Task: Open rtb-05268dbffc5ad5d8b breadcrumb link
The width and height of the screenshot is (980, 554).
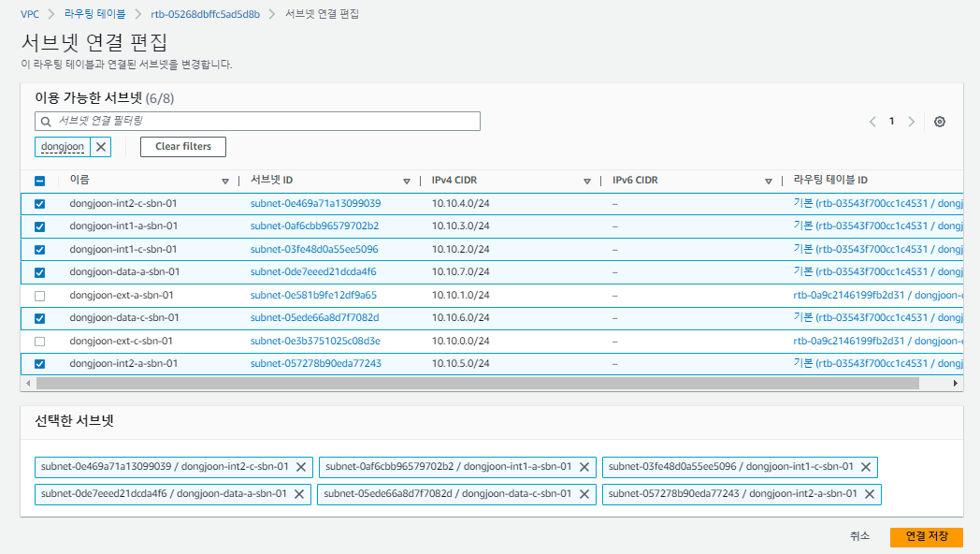Action: pyautogui.click(x=205, y=14)
